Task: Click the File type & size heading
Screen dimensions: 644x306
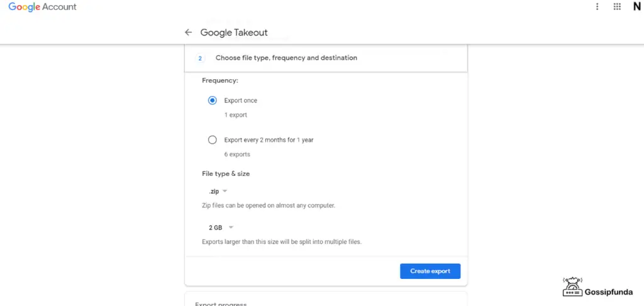Action: pos(226,173)
